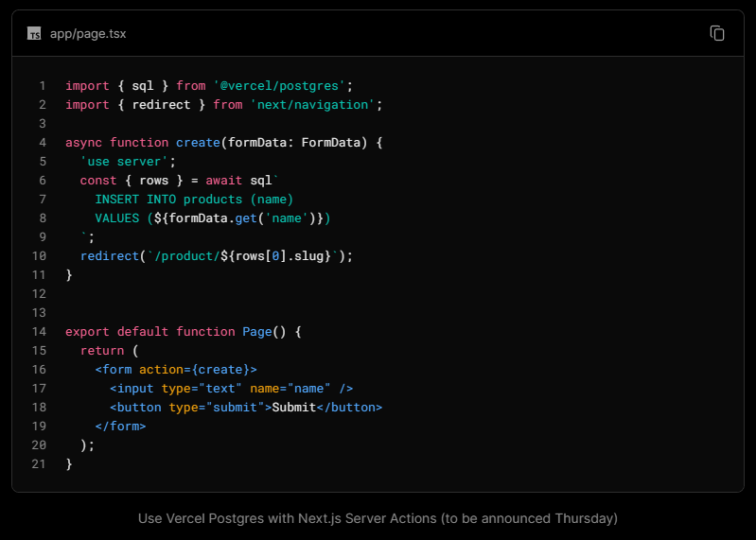Click export default on line 14
Screen dimensions: 756x540
pyautogui.click(x=116, y=331)
